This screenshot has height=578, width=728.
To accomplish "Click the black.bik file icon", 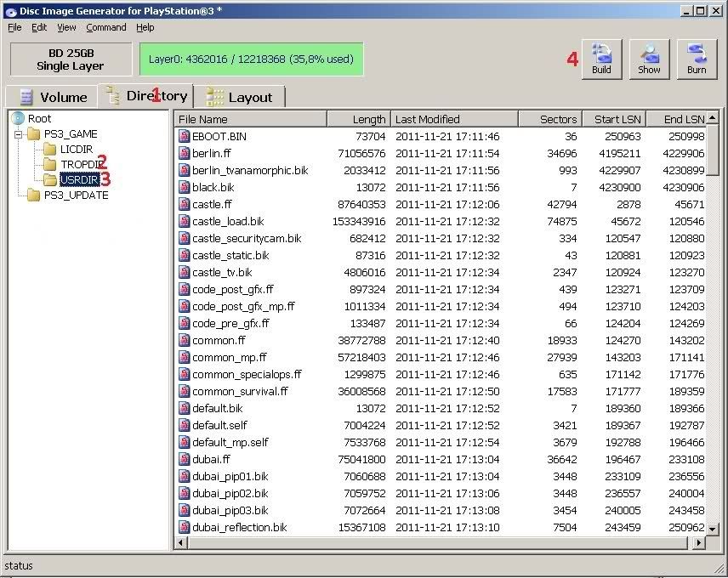I will 185,187.
